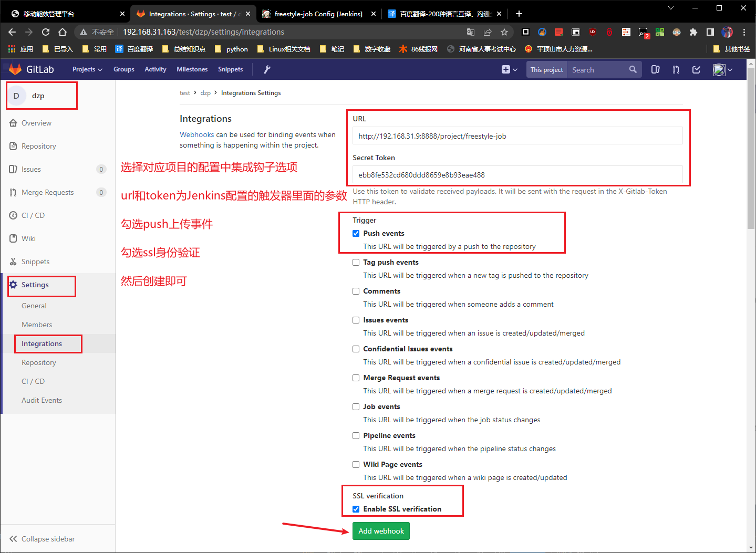This screenshot has width=756, height=553.
Task: Collapse the sidebar
Action: pyautogui.click(x=42, y=539)
